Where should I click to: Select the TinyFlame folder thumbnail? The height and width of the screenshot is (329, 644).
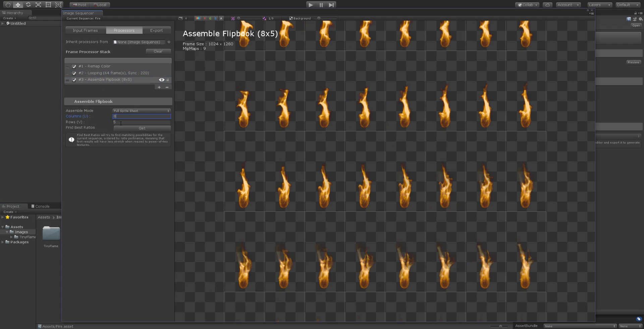51,234
